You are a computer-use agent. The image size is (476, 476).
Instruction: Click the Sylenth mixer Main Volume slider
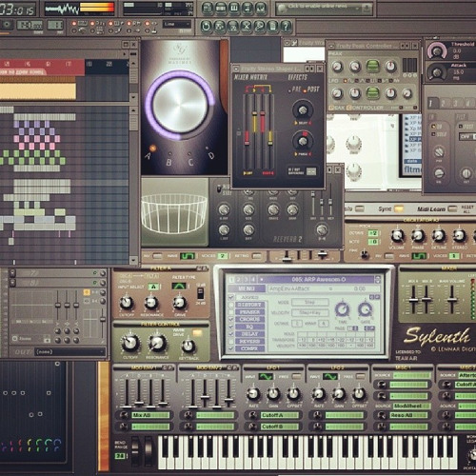[452, 299]
